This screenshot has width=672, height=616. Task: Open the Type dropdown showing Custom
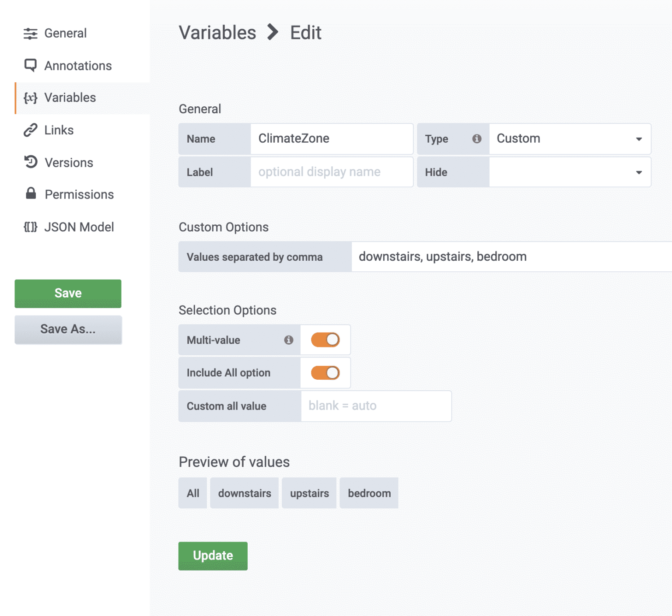(x=569, y=139)
